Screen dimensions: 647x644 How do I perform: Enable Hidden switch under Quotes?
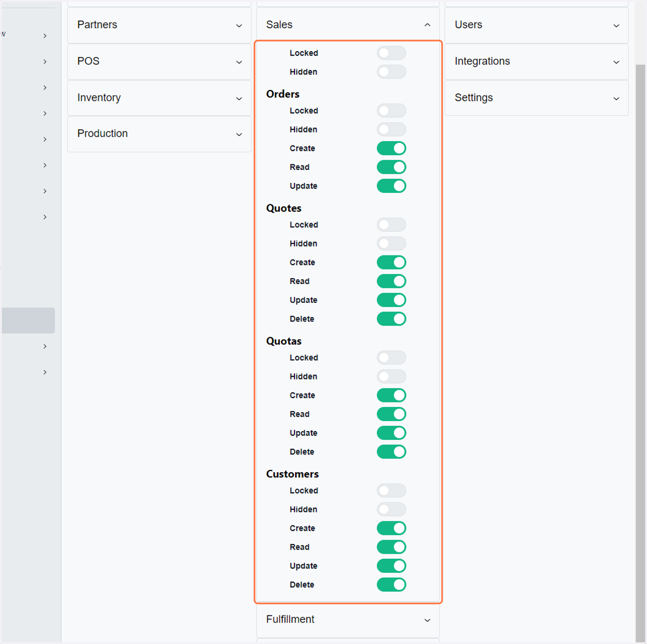pyautogui.click(x=391, y=244)
